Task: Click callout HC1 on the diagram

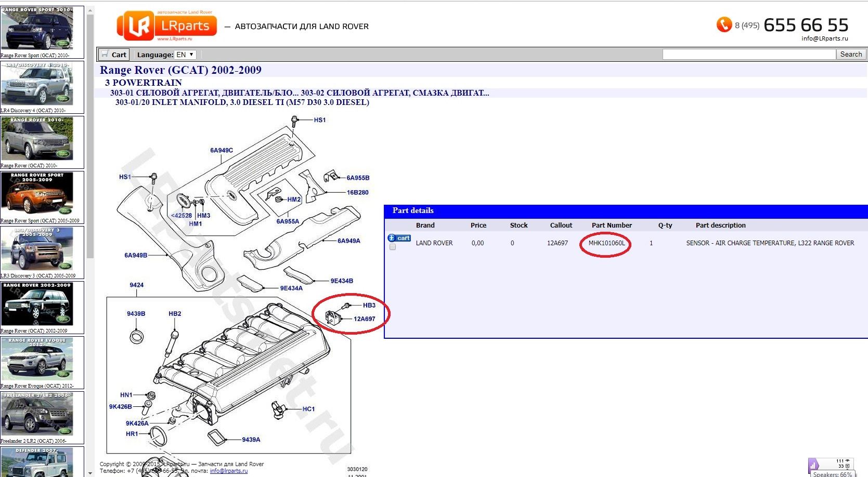Action: click(x=309, y=409)
